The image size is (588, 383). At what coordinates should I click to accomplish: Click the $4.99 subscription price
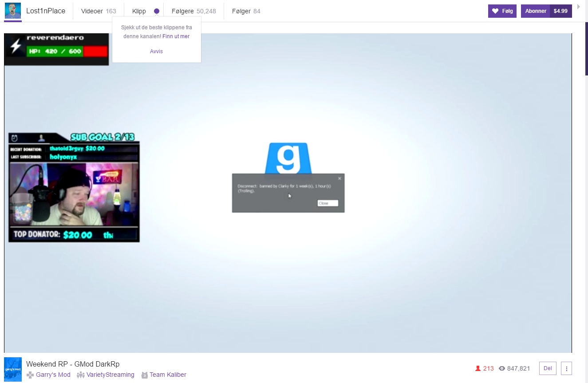point(561,11)
